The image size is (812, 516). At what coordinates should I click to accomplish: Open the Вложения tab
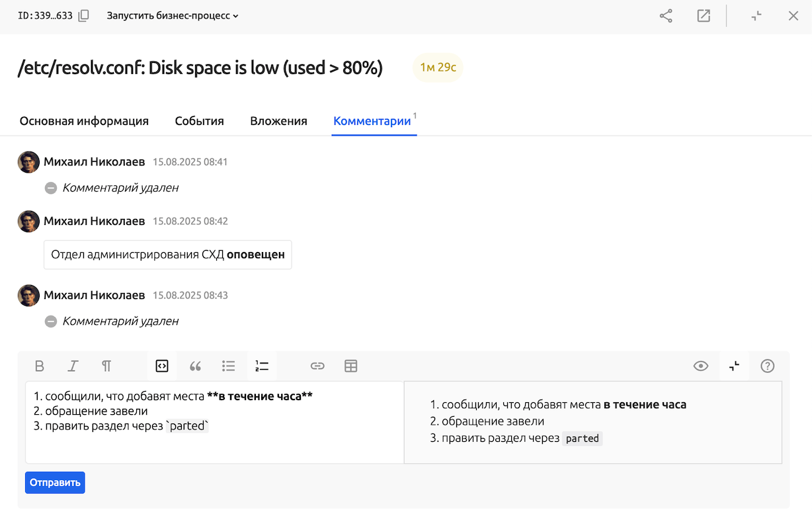(278, 121)
